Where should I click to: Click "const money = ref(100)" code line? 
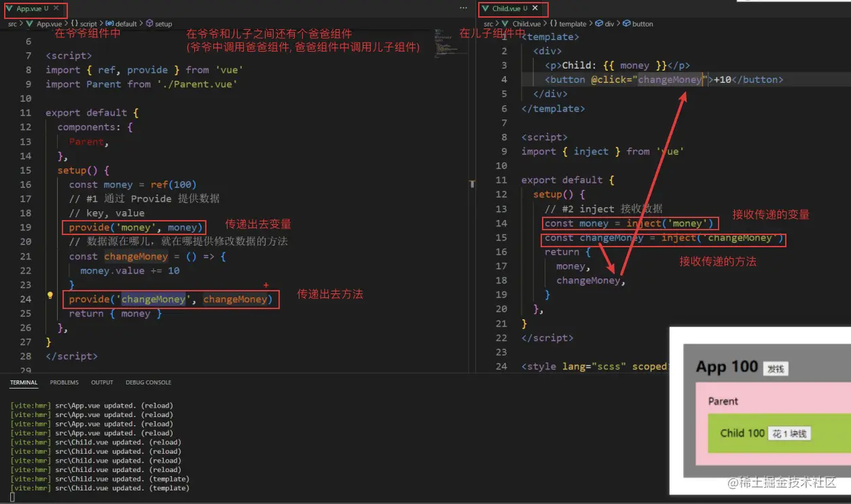132,185
